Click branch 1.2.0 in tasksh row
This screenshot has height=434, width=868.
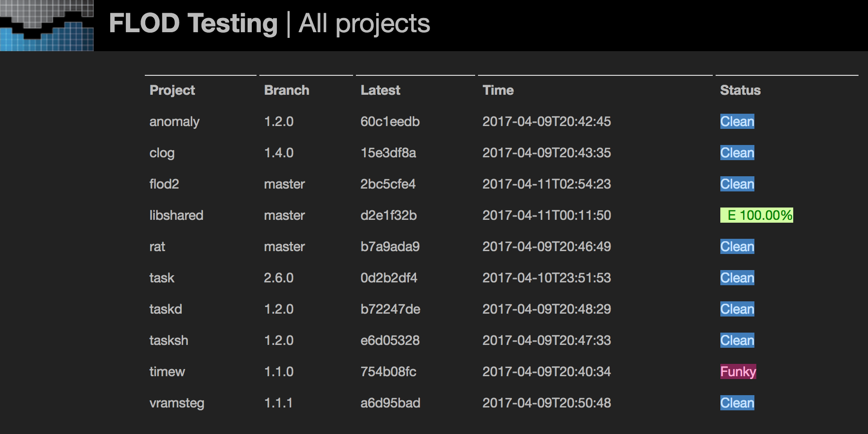click(x=279, y=340)
